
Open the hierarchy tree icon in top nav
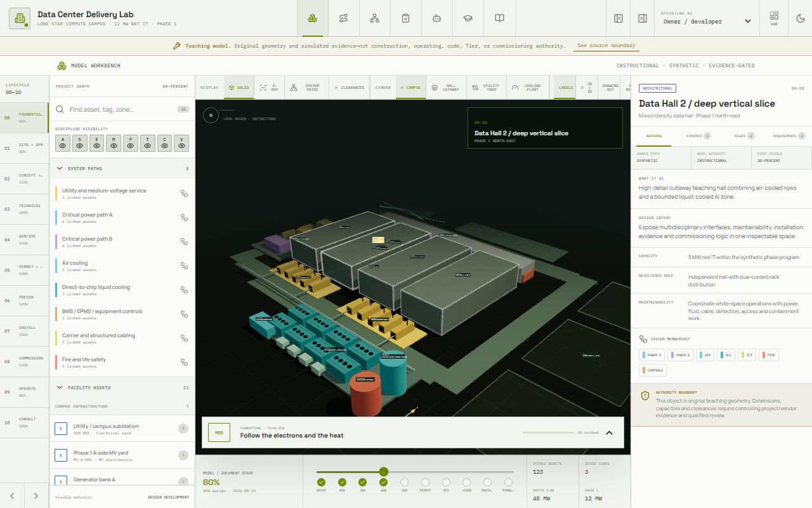pos(374,18)
